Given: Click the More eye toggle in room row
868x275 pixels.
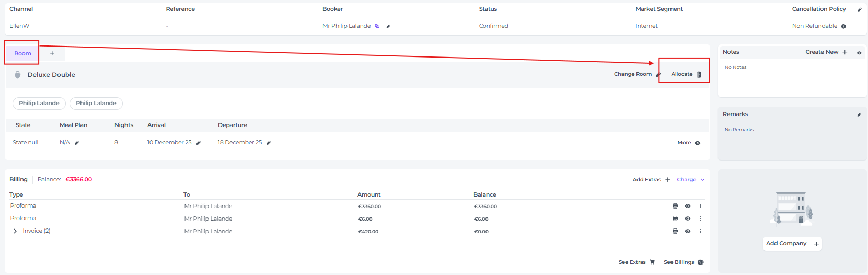Looking at the screenshot, I should coord(697,143).
